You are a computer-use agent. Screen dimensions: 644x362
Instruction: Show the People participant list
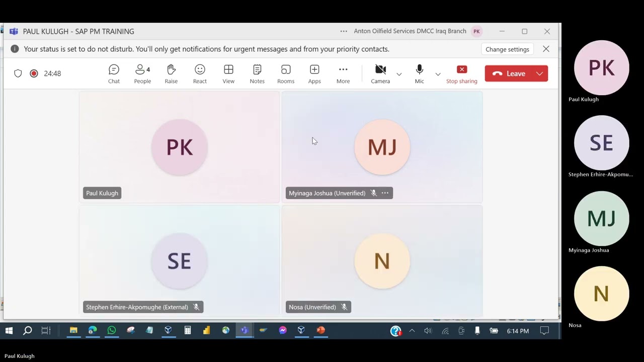point(142,74)
